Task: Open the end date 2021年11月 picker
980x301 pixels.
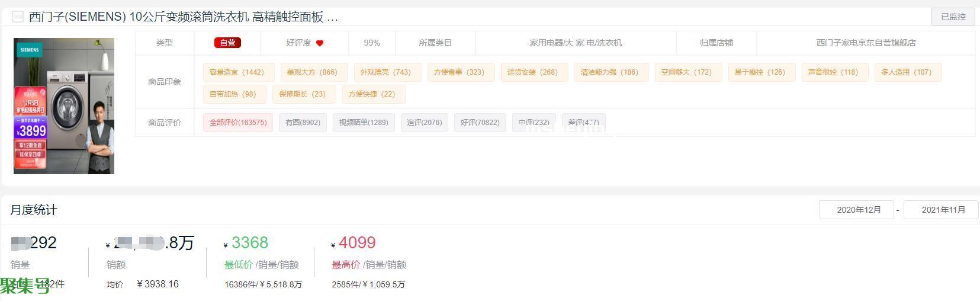Action: point(941,210)
